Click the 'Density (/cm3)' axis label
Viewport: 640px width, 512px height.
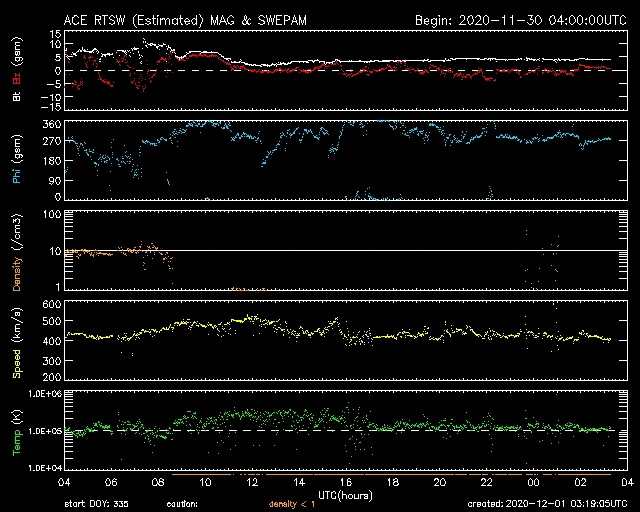(17, 253)
